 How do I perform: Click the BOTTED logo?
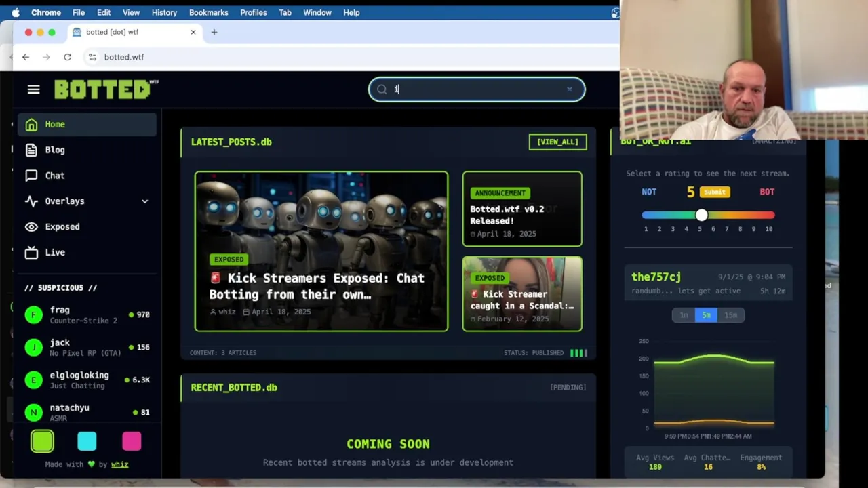pos(106,89)
